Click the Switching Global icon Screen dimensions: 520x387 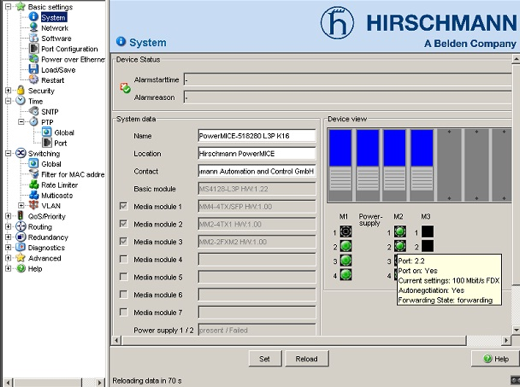33,164
